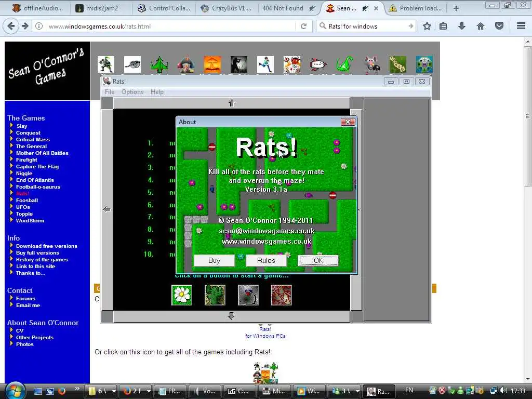Open the WordStorm game link
The width and height of the screenshot is (532, 399).
coord(30,220)
